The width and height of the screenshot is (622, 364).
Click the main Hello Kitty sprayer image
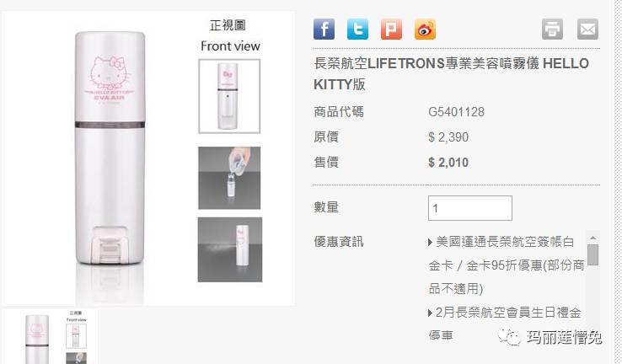click(110, 158)
